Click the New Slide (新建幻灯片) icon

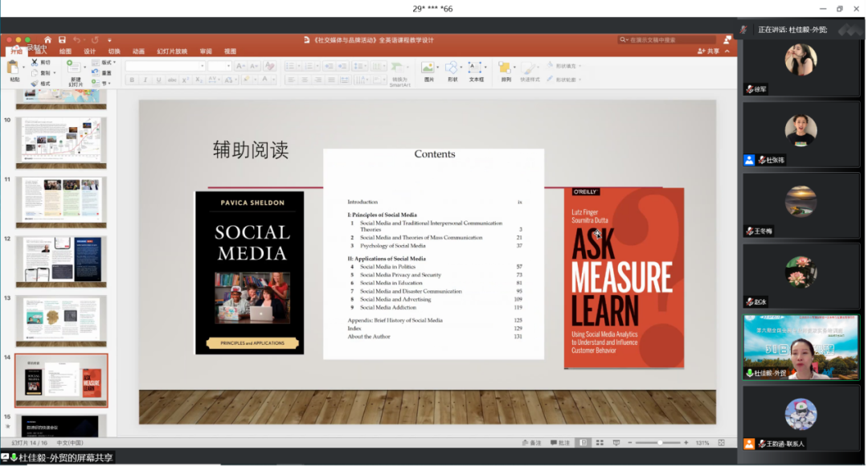tap(72, 67)
